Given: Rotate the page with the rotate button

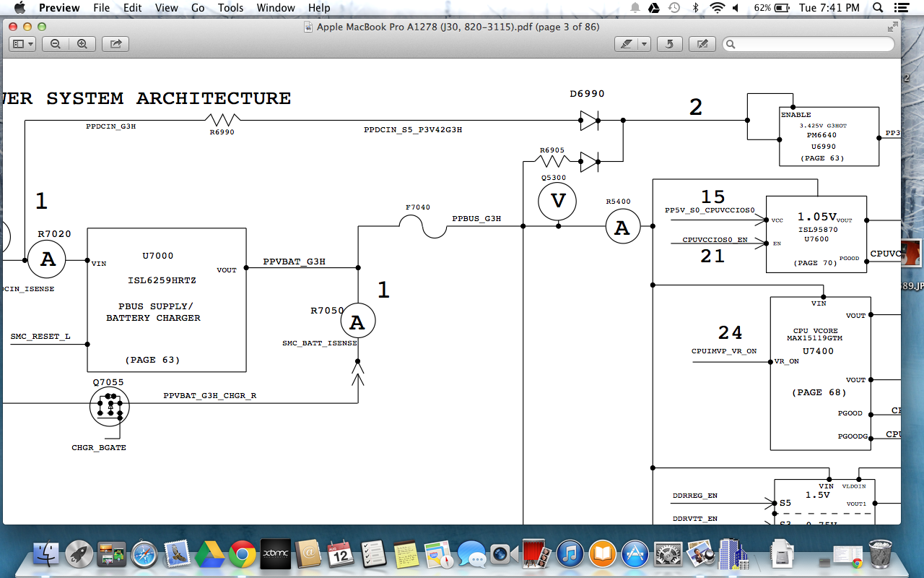Looking at the screenshot, I should click(669, 44).
